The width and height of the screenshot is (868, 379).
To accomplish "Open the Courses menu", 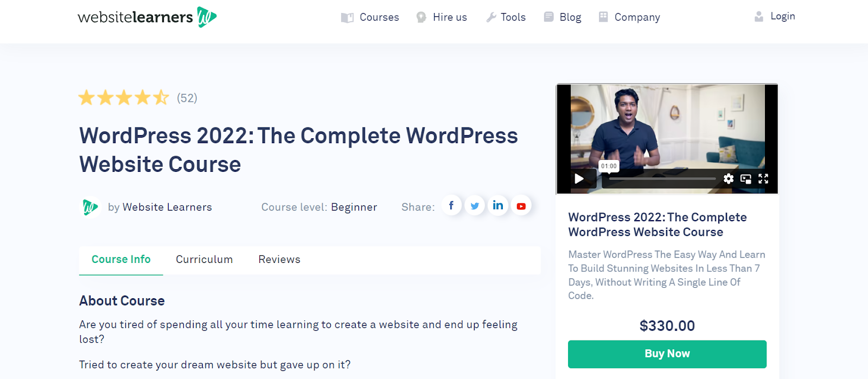I will point(379,17).
